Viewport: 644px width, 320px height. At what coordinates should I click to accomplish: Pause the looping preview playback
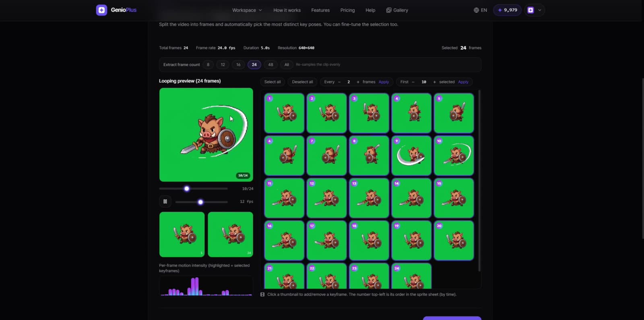165,202
